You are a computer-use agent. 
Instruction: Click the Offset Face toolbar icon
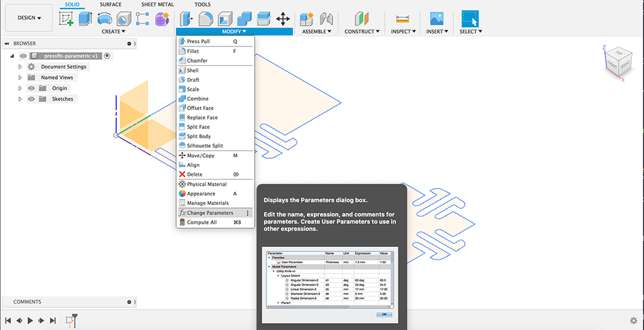[x=264, y=19]
